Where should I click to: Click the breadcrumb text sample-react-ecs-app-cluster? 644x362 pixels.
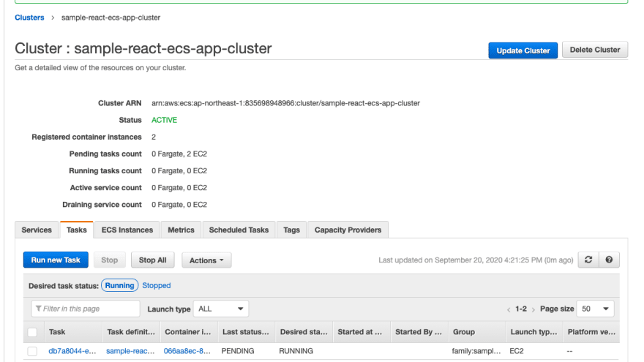[x=111, y=18]
